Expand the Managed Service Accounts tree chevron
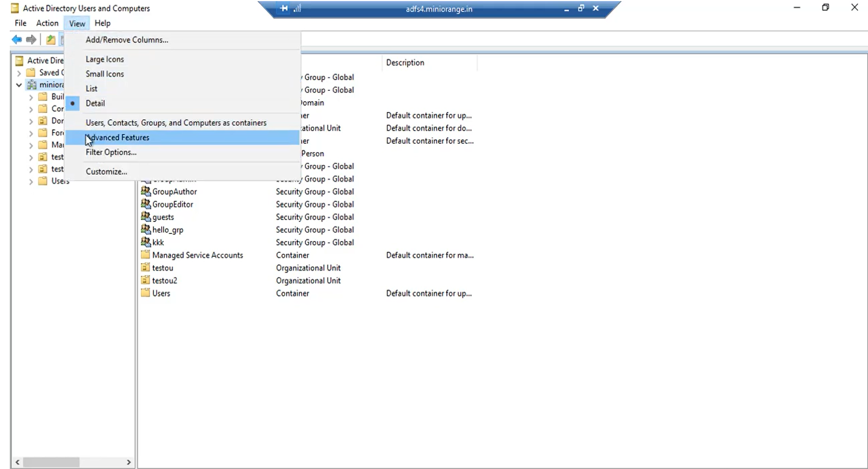This screenshot has width=868, height=469. [x=31, y=145]
